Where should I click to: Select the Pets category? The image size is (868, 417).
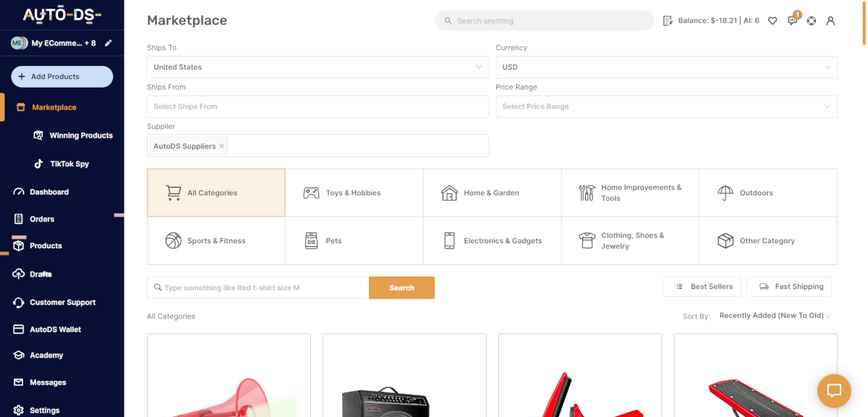[x=354, y=241]
